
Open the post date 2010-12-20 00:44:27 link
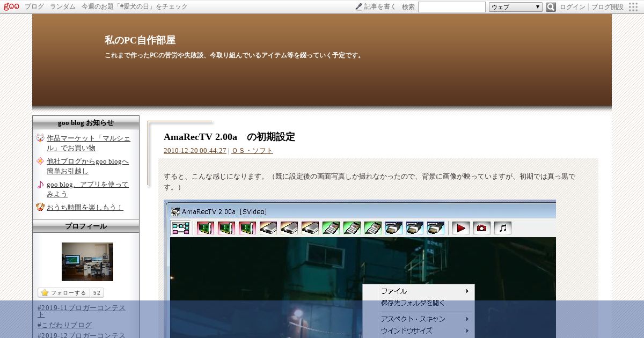tap(195, 151)
